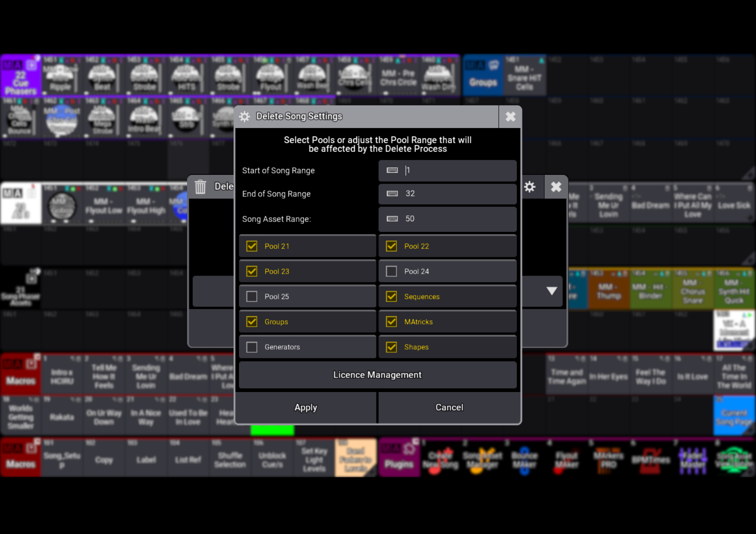
Task: Open keyboard icon for End of Song Range
Action: [392, 194]
